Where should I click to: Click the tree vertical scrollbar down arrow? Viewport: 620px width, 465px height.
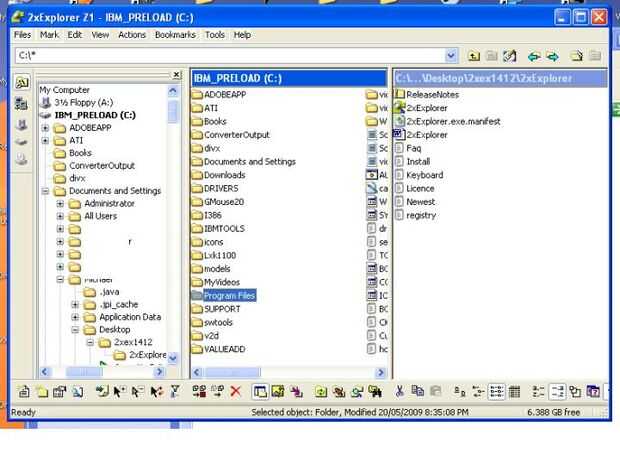click(173, 358)
